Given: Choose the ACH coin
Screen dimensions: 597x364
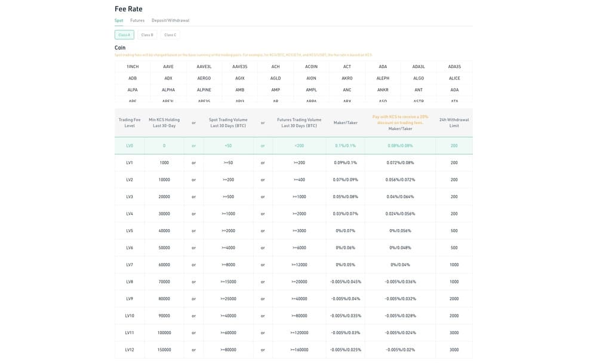Looking at the screenshot, I should pyautogui.click(x=276, y=67).
